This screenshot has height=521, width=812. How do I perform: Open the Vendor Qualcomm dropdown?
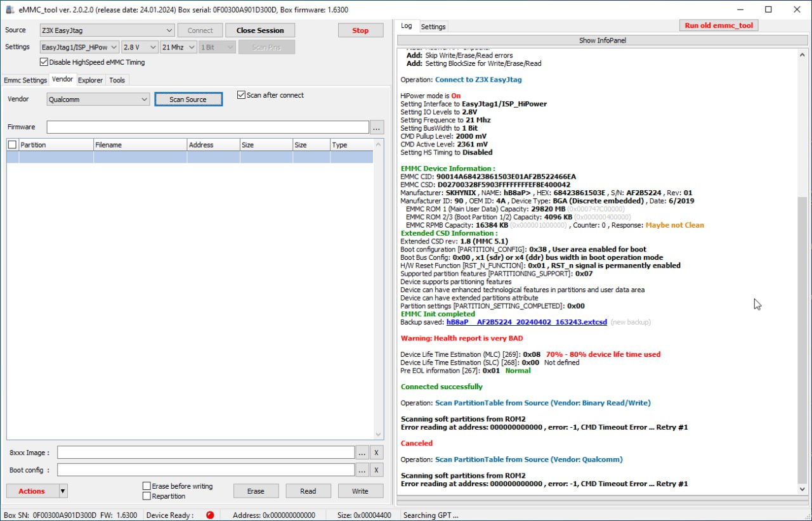tap(98, 100)
